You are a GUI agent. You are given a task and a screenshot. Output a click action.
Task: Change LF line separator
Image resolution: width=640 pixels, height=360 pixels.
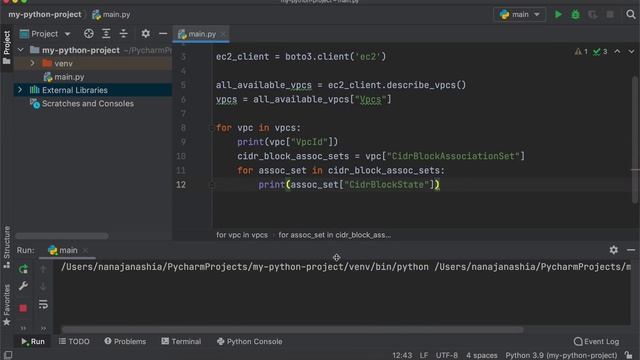(424, 356)
